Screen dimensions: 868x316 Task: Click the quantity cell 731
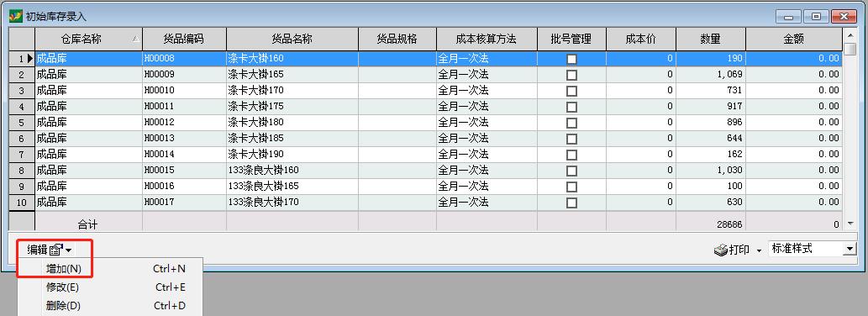711,90
